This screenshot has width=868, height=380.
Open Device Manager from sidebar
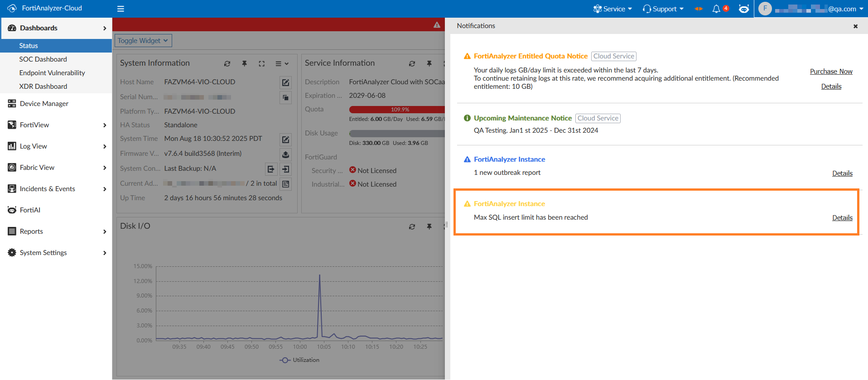[x=44, y=104]
